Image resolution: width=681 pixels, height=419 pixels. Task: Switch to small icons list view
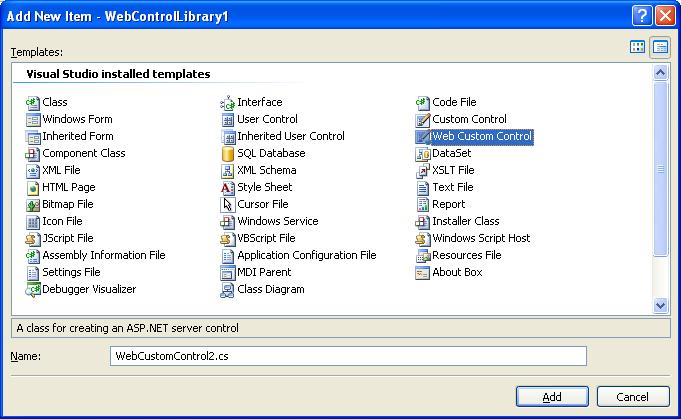coord(660,47)
